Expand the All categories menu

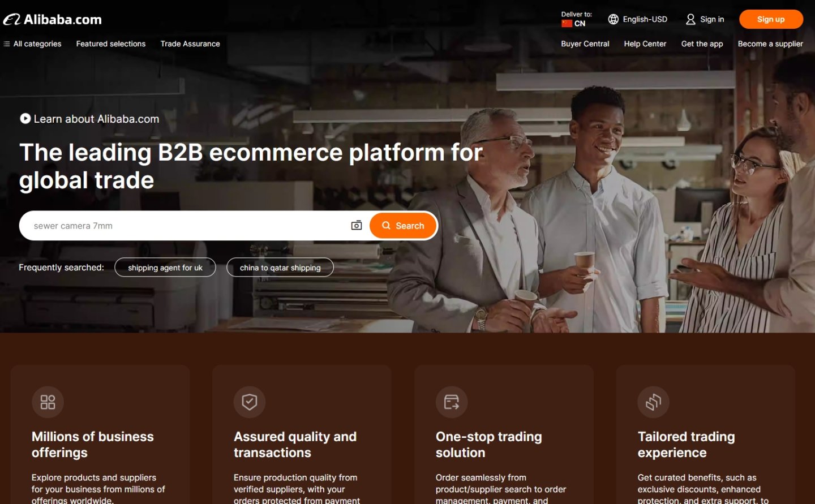coord(32,44)
